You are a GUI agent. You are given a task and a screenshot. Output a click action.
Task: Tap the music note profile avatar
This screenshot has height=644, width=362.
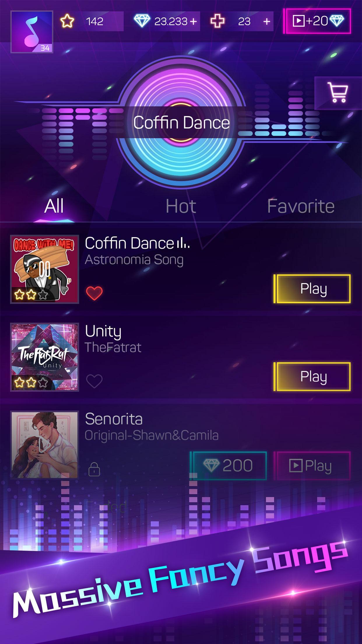click(32, 32)
